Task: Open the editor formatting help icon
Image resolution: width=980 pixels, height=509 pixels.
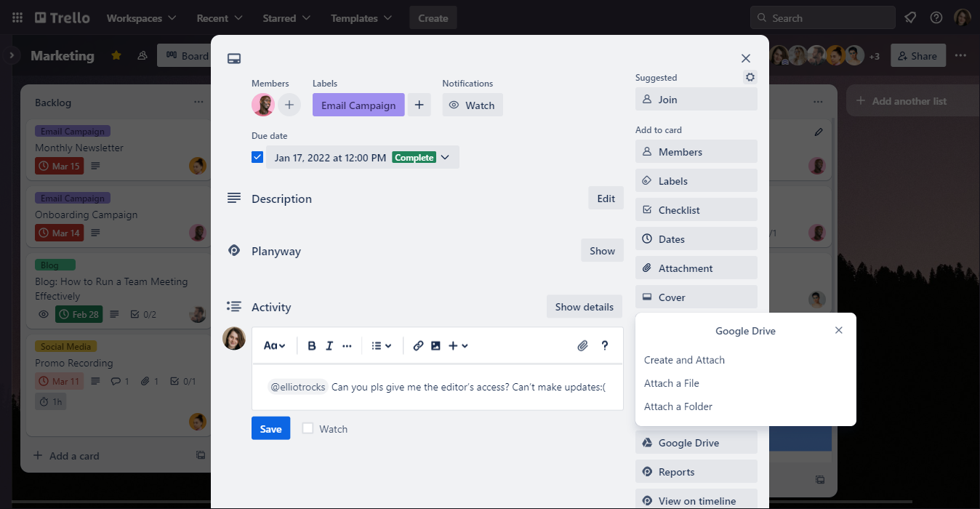Action: pyautogui.click(x=604, y=346)
